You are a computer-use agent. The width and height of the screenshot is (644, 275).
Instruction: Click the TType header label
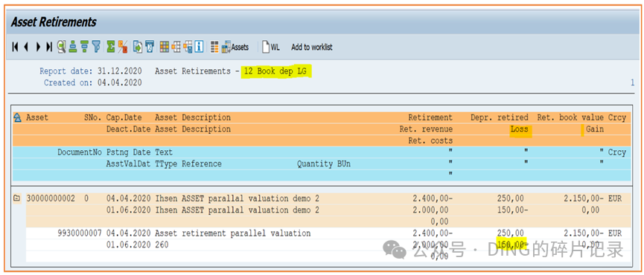[x=166, y=164]
